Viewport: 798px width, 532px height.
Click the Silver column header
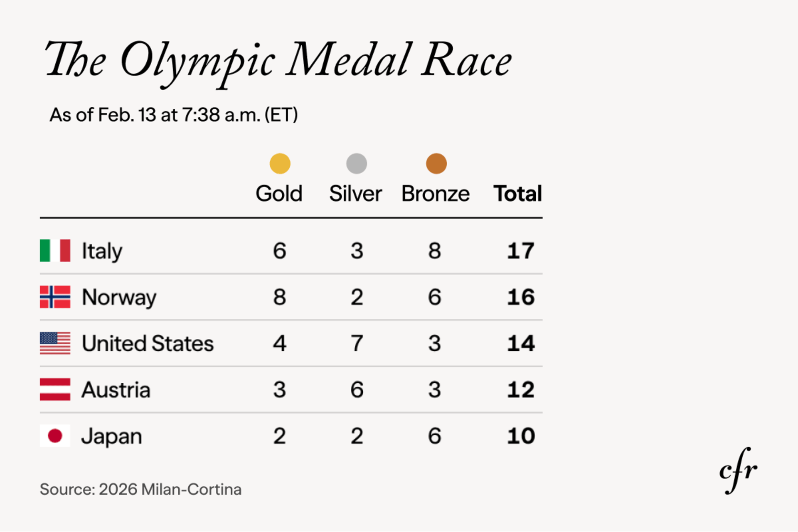[x=355, y=194]
